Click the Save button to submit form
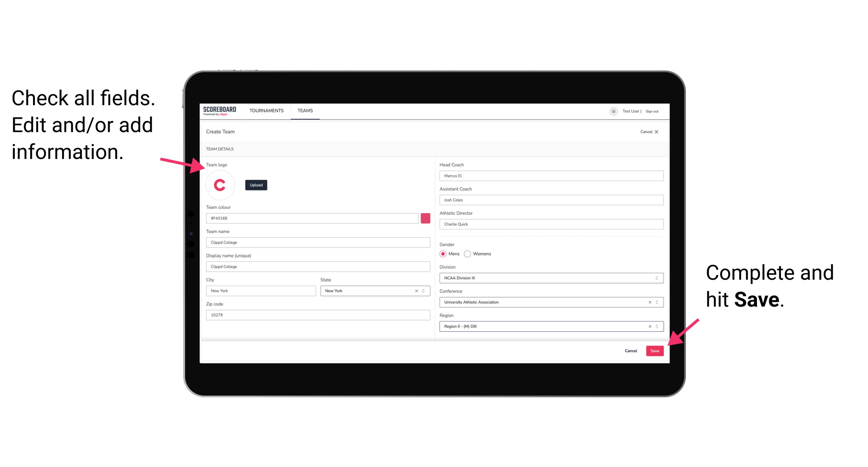Image resolution: width=868 pixels, height=467 pixels. click(655, 350)
